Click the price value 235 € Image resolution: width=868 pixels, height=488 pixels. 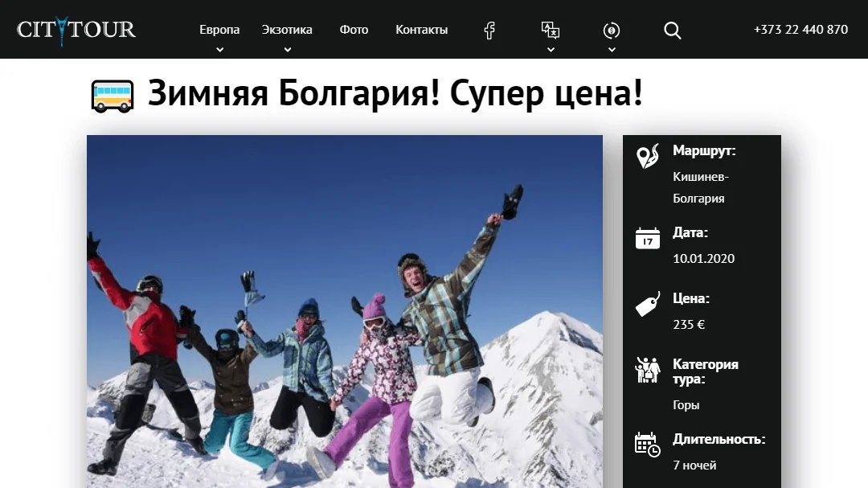689,325
